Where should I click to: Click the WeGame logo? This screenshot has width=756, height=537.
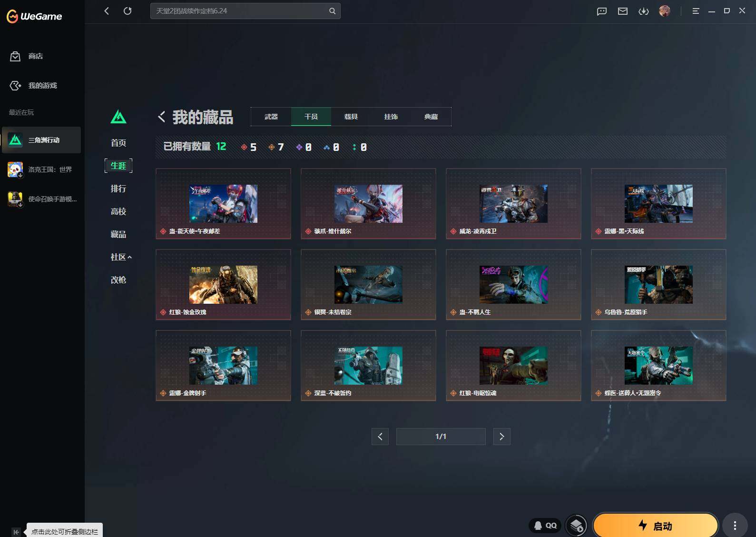click(x=34, y=16)
